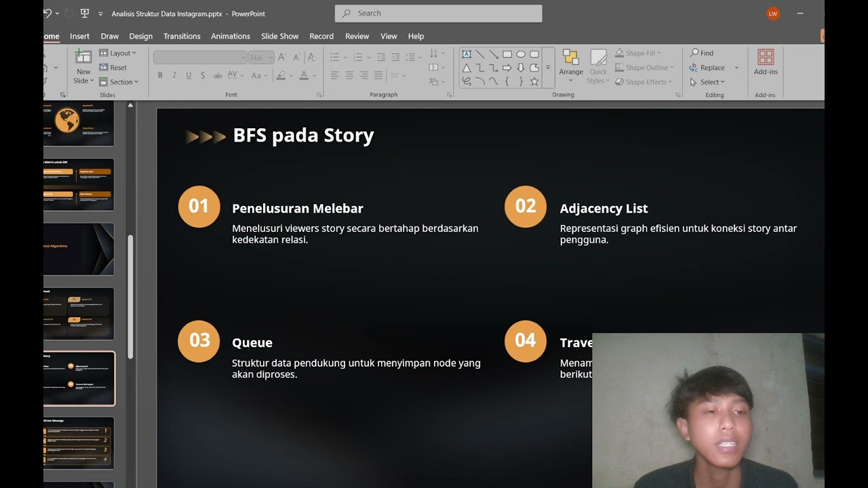Click the Reset slide button

[113, 68]
